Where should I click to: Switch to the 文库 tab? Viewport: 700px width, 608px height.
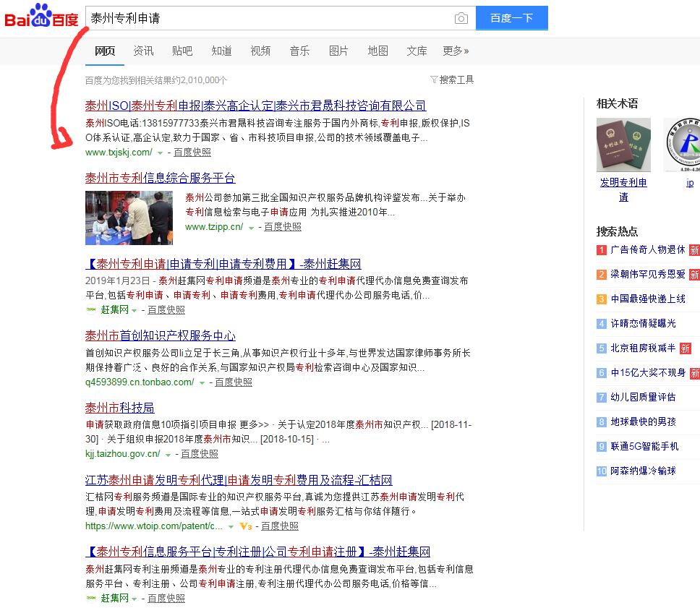tap(417, 51)
